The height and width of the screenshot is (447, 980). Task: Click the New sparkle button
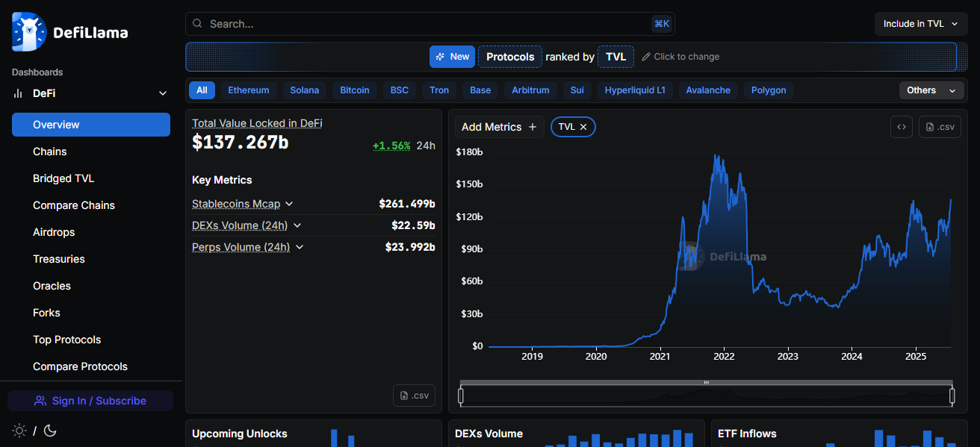pos(452,57)
